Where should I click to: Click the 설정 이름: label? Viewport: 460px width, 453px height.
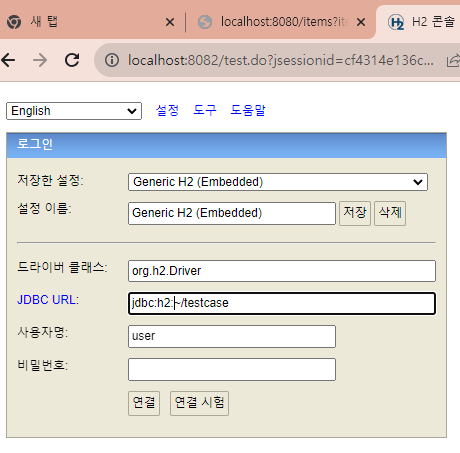44,209
